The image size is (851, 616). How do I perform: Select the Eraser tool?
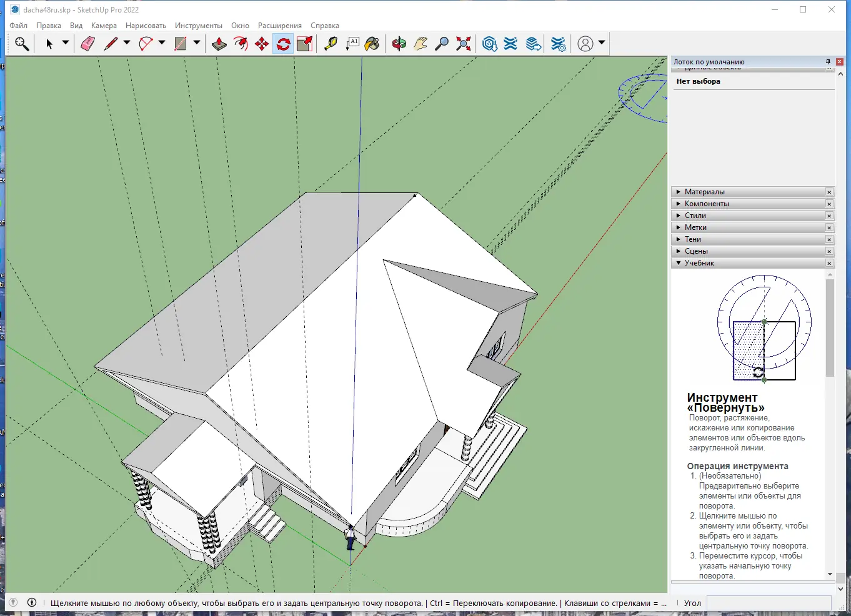point(88,44)
